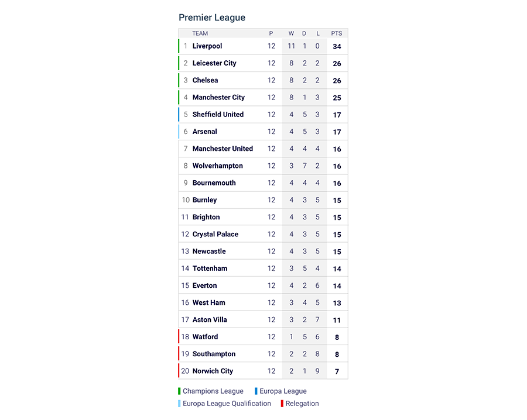Select Leicester City in the table
This screenshot has width=527, height=420.
tap(214, 63)
